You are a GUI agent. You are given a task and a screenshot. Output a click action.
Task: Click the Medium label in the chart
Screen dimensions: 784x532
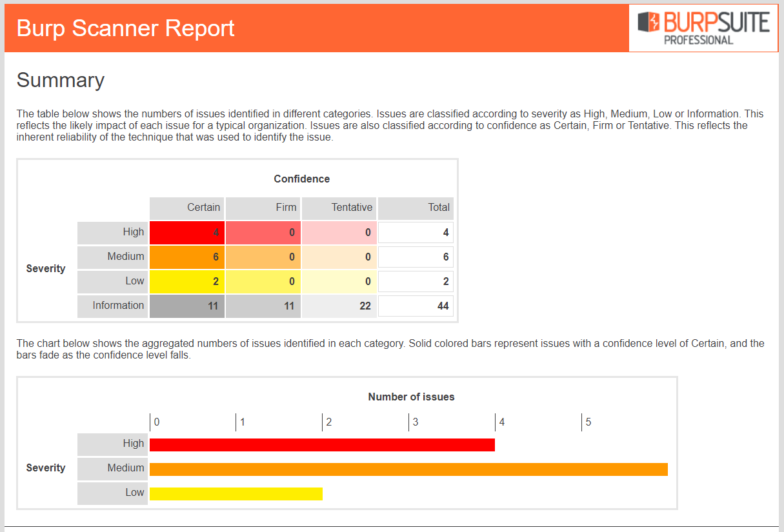(113, 469)
